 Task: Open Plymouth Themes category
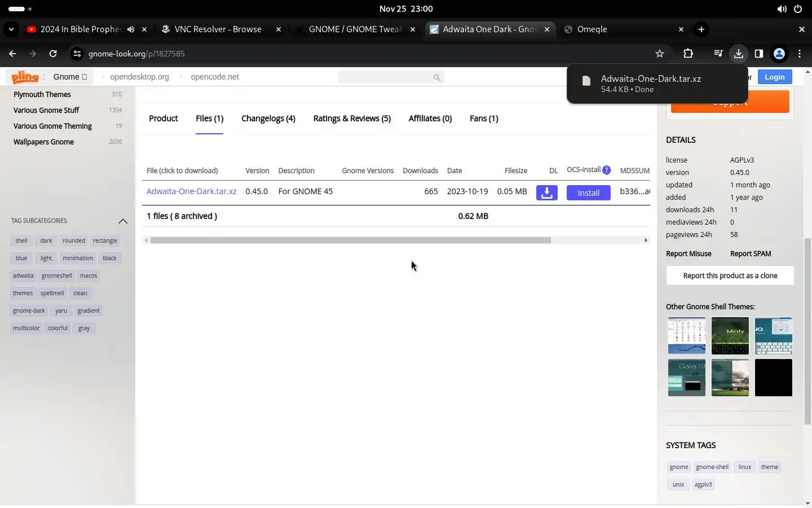(42, 94)
